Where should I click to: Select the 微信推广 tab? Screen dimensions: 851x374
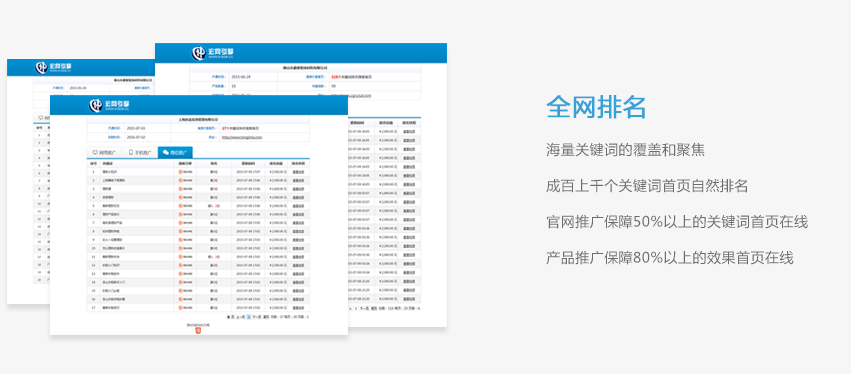175,153
